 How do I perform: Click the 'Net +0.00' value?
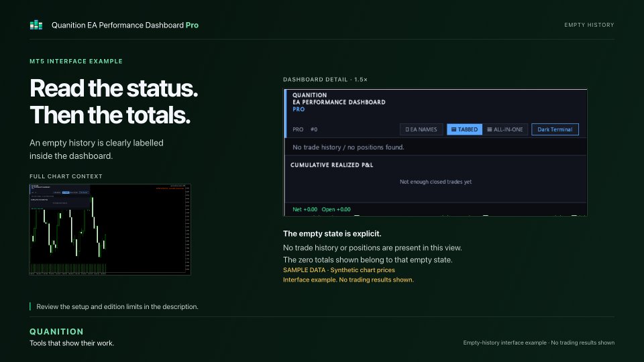(x=305, y=209)
